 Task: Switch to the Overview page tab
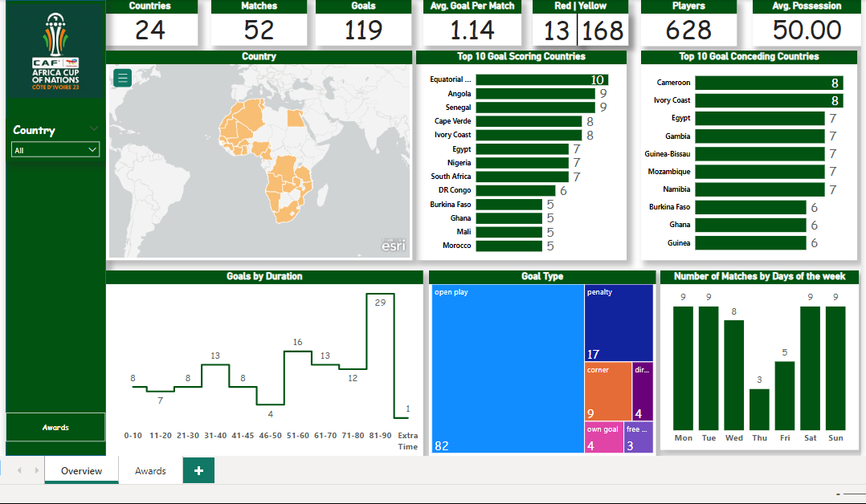coord(81,470)
